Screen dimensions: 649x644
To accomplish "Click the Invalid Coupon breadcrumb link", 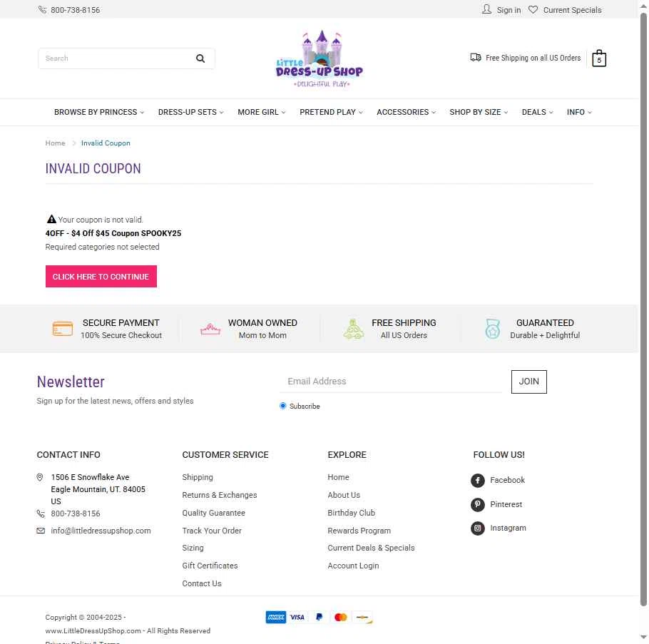I will (x=106, y=143).
